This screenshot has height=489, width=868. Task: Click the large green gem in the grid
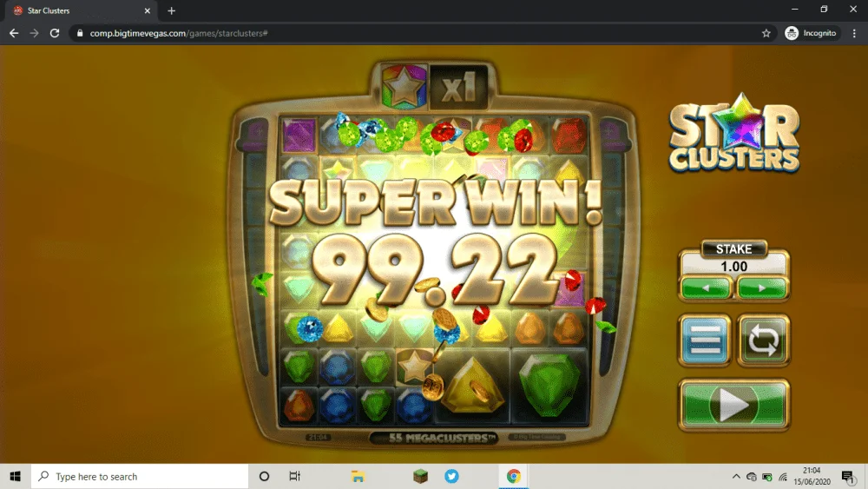549,386
